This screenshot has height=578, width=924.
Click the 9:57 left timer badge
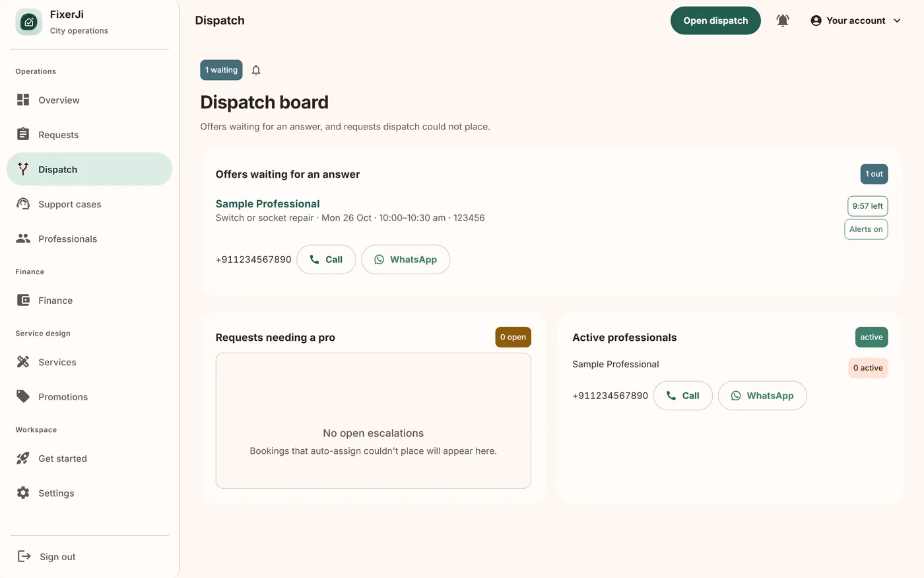coord(867,206)
